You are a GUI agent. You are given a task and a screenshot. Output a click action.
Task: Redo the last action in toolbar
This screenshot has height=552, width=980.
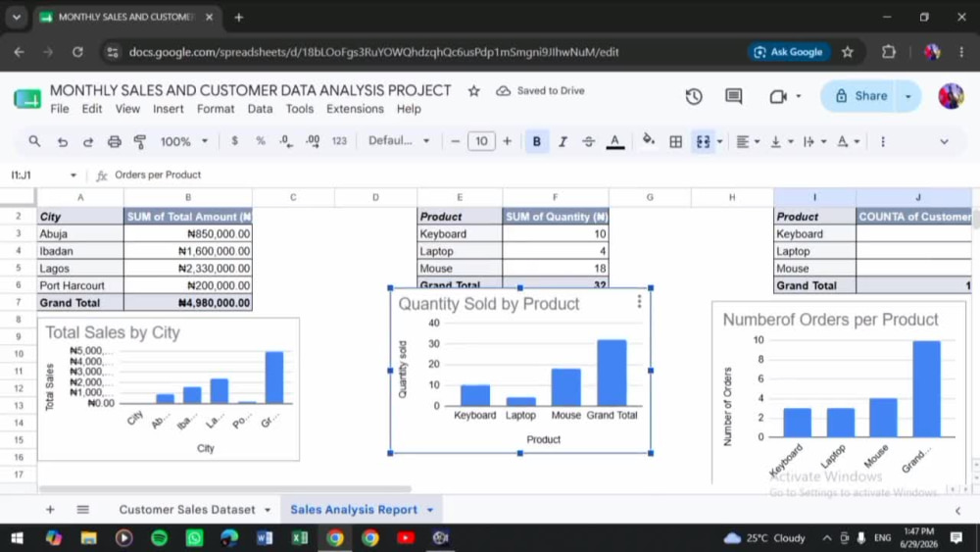click(x=88, y=142)
